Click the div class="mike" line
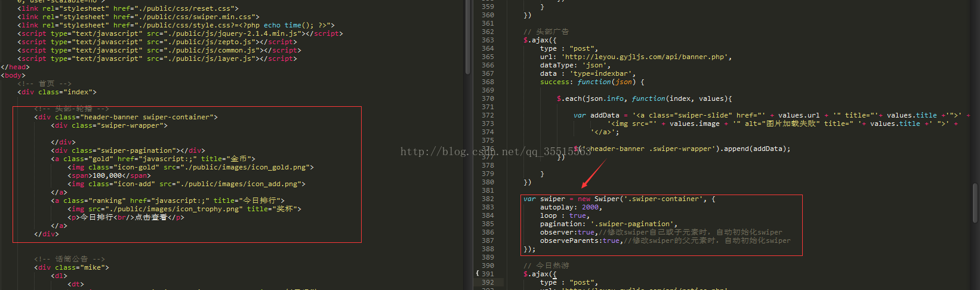 (72, 267)
